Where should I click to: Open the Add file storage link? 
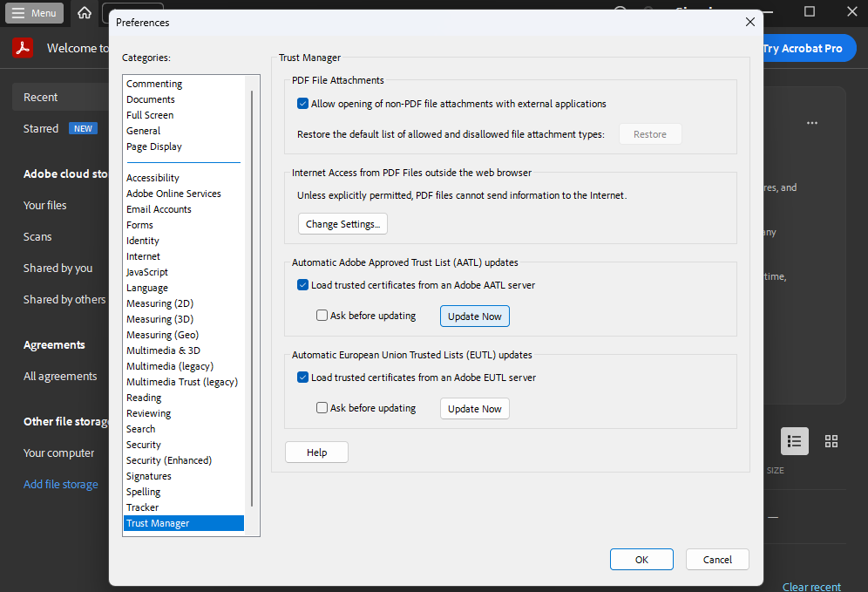click(x=61, y=484)
